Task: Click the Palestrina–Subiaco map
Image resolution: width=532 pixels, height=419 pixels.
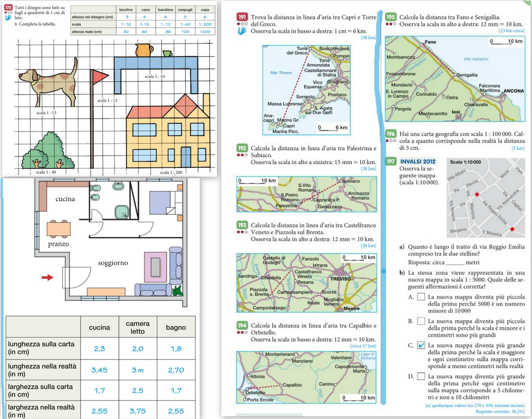Action: point(307,194)
